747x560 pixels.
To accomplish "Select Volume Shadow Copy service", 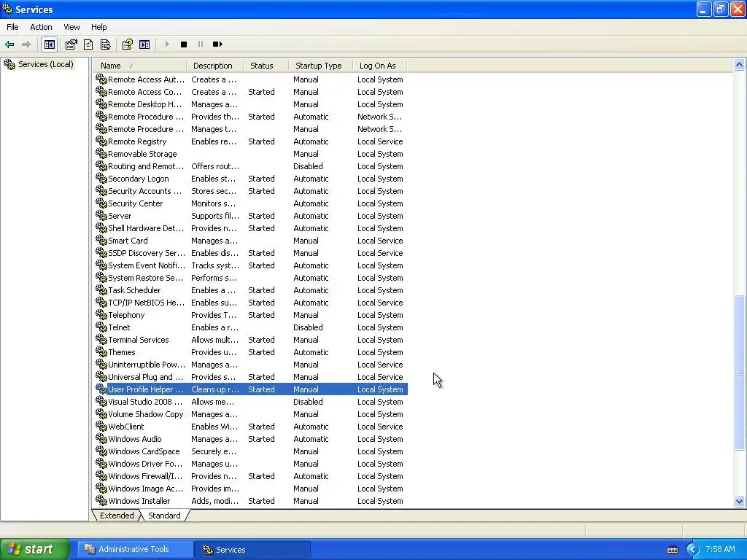I will click(x=146, y=414).
